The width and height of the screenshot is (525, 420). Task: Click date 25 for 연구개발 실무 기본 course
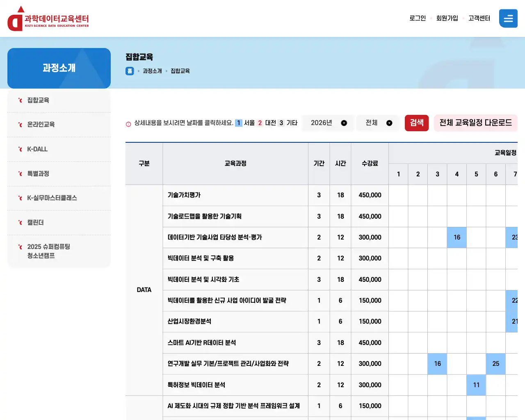496,364
